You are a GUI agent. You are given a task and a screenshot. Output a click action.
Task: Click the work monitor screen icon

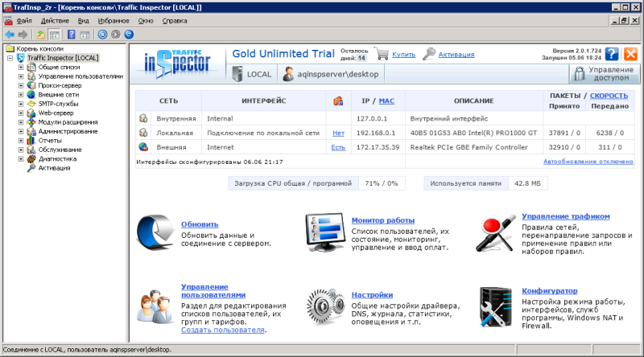325,232
